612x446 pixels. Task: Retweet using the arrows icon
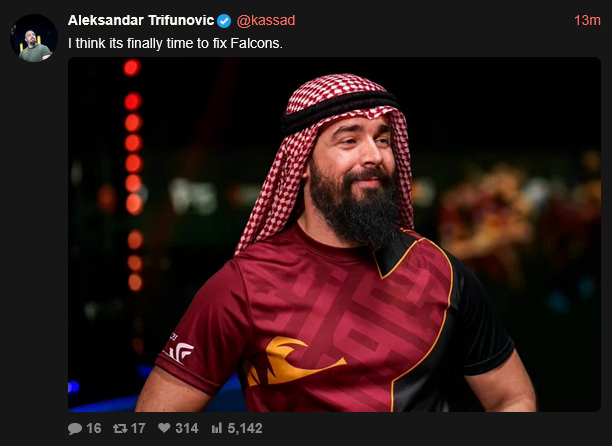point(120,428)
